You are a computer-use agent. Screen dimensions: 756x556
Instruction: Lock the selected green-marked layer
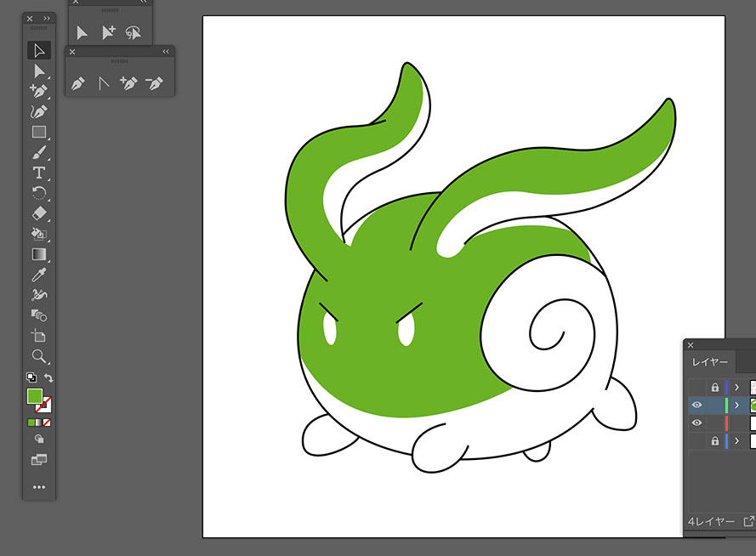point(715,406)
